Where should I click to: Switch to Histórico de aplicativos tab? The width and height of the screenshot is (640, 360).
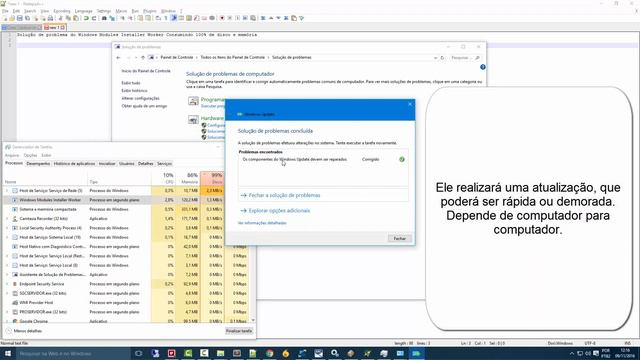click(74, 164)
